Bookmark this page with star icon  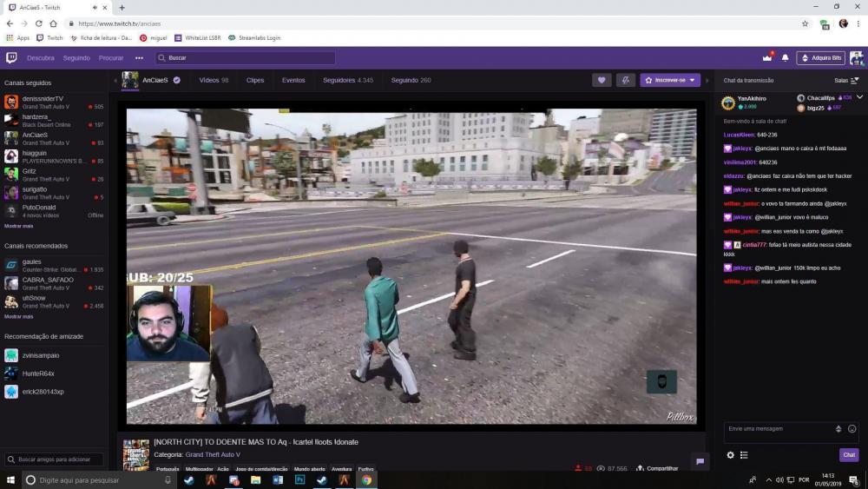click(x=805, y=23)
